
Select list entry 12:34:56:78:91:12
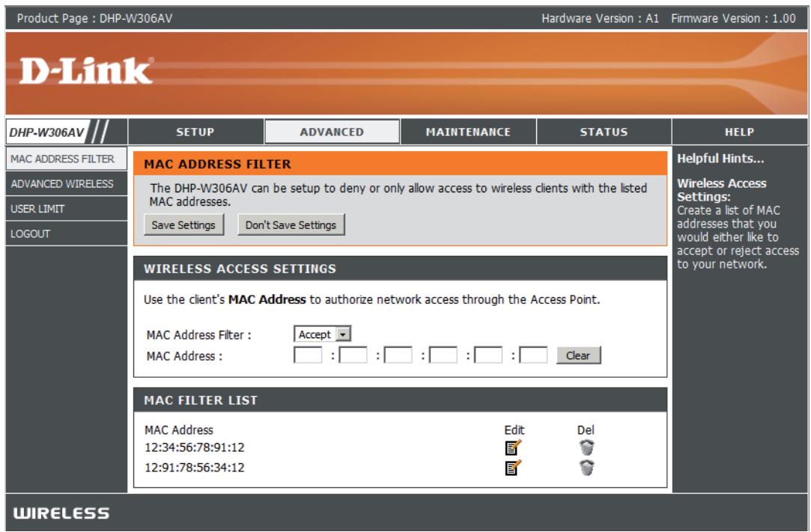tap(195, 447)
